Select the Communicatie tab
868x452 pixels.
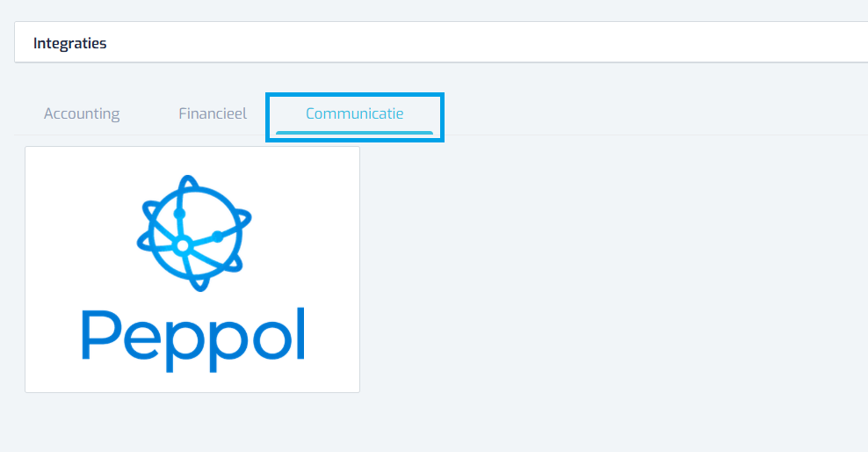(354, 114)
